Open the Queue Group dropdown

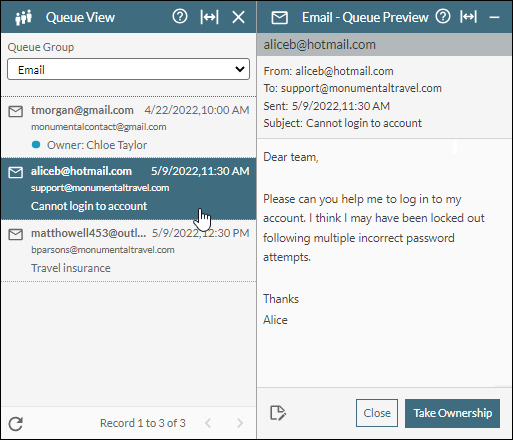[128, 69]
